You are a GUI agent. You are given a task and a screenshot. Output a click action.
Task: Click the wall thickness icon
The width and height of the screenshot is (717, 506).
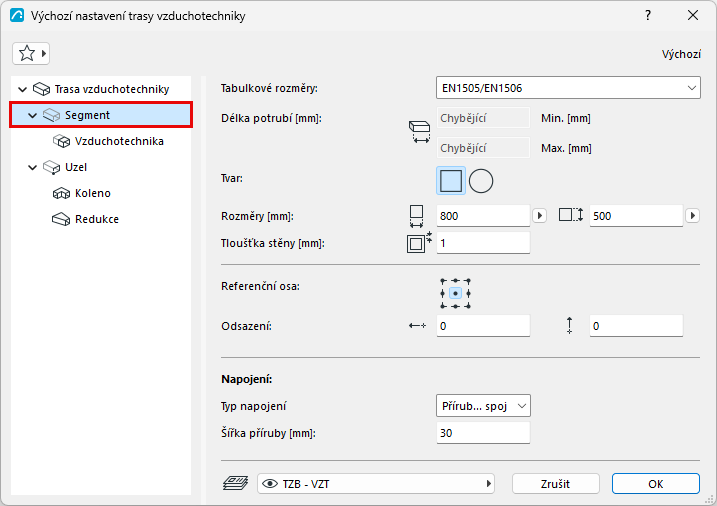(x=419, y=242)
